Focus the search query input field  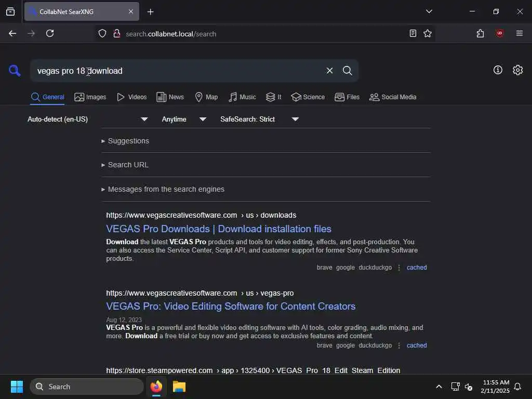point(177,71)
